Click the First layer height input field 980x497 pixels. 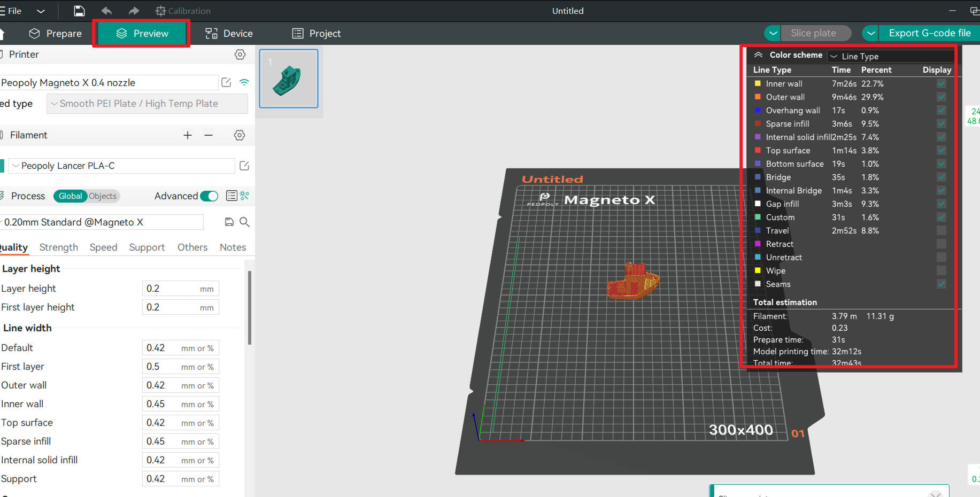coord(180,307)
